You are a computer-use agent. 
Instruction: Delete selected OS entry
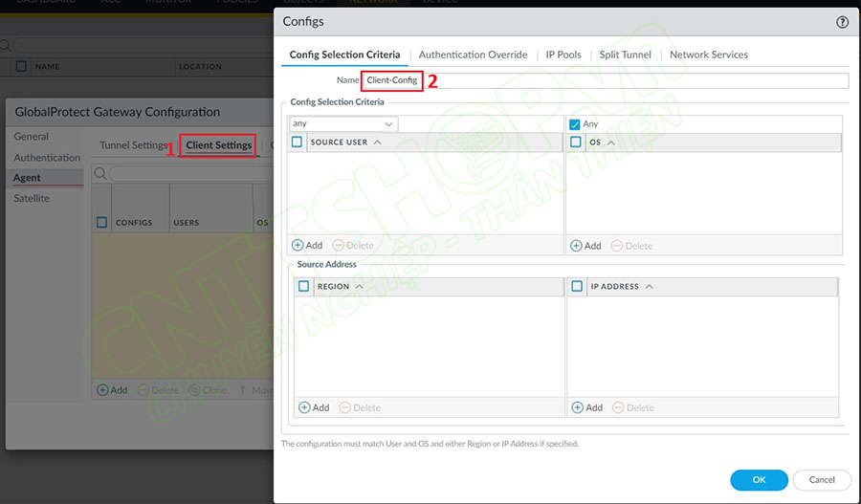pos(632,246)
